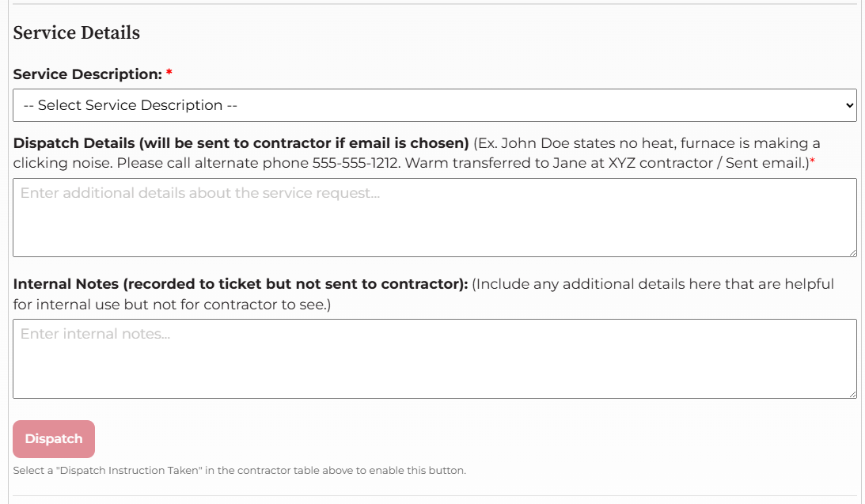Click the red asterisk after "Sent email.)"
The image size is (865, 504).
(812, 161)
